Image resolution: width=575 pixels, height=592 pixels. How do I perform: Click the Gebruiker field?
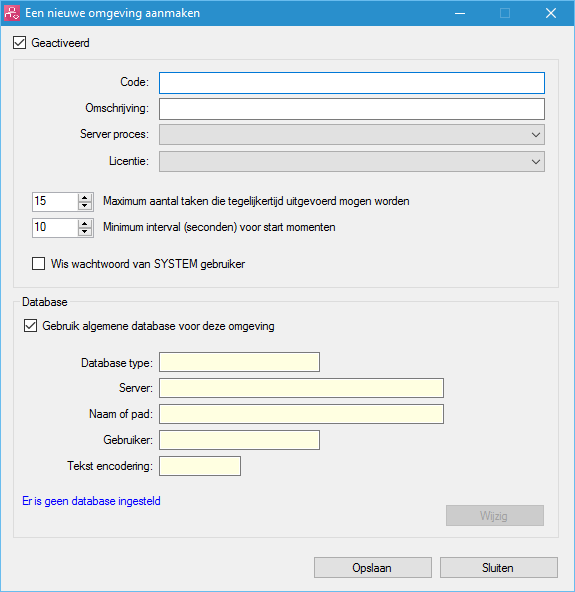239,440
